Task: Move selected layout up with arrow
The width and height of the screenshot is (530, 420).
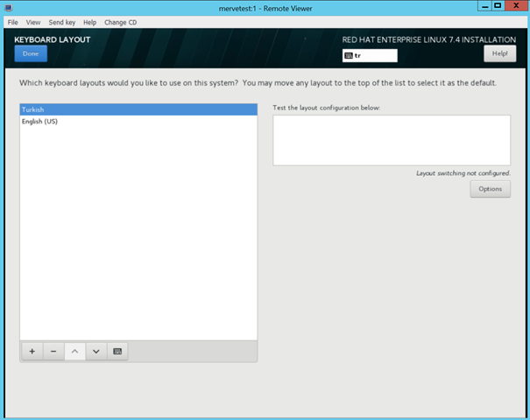Action: click(x=74, y=351)
